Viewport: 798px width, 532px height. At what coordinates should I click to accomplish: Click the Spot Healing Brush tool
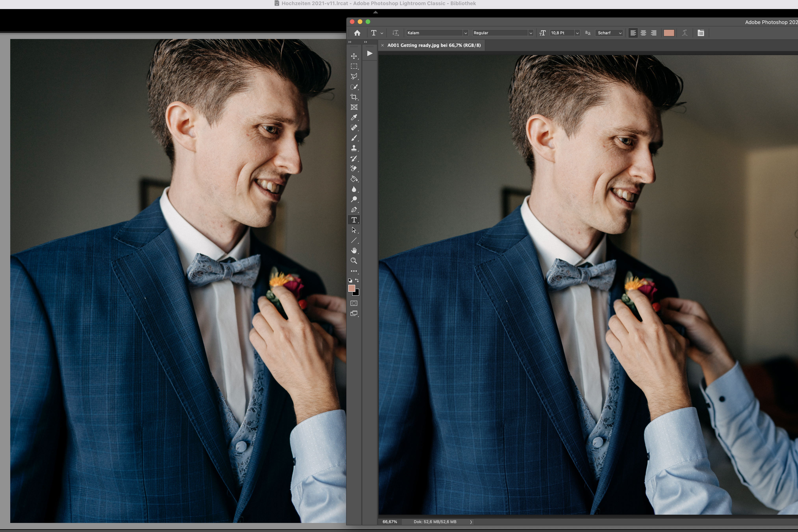tap(354, 128)
